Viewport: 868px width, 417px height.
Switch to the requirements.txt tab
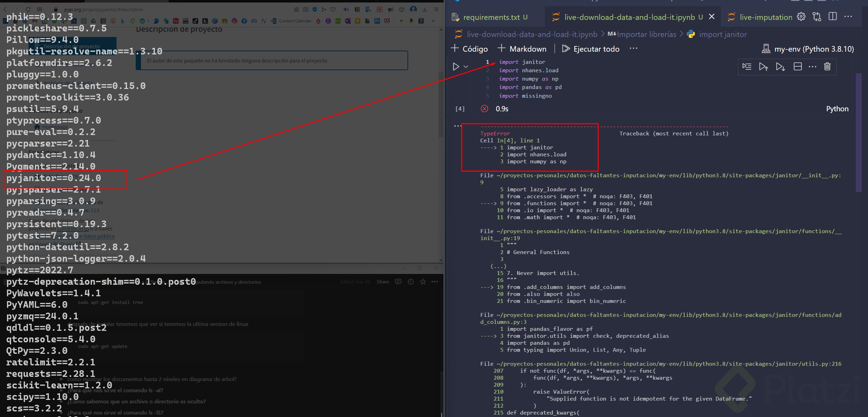pyautogui.click(x=491, y=17)
